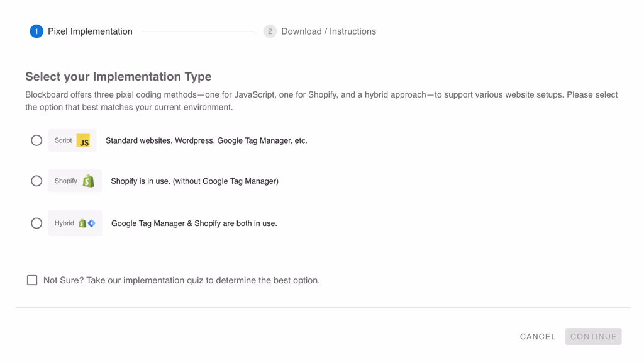The height and width of the screenshot is (362, 644).
Task: Select the Script implementation radio button
Action: point(36,140)
